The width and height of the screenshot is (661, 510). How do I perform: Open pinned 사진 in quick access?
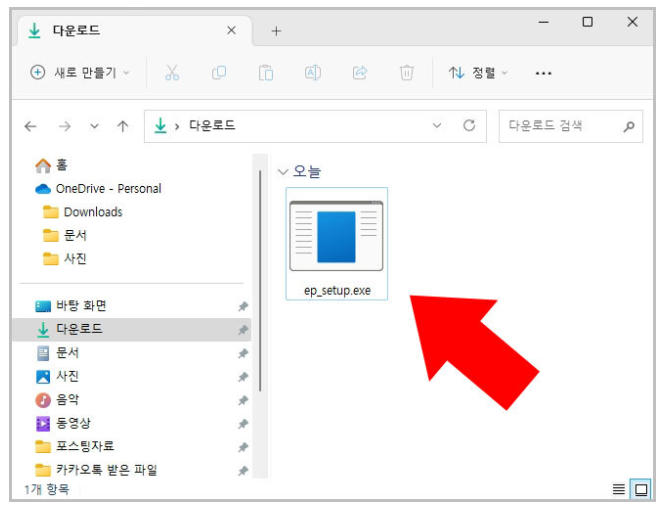[58, 376]
